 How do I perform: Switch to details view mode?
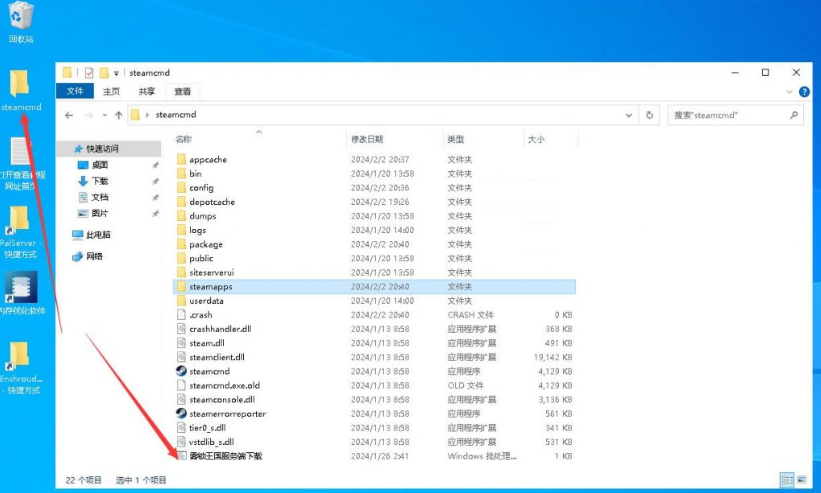tap(786, 480)
